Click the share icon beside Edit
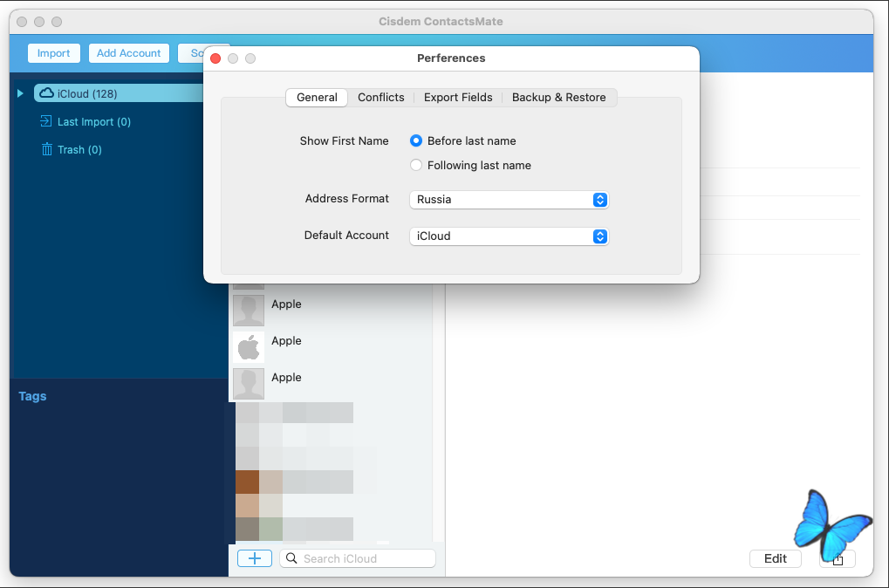The height and width of the screenshot is (588, 889). 838,559
